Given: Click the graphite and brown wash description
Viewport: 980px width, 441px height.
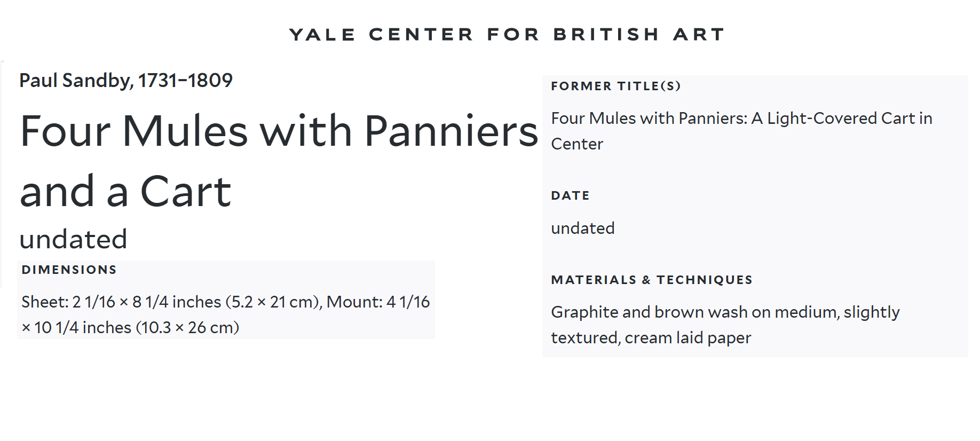Looking at the screenshot, I should click(x=725, y=325).
